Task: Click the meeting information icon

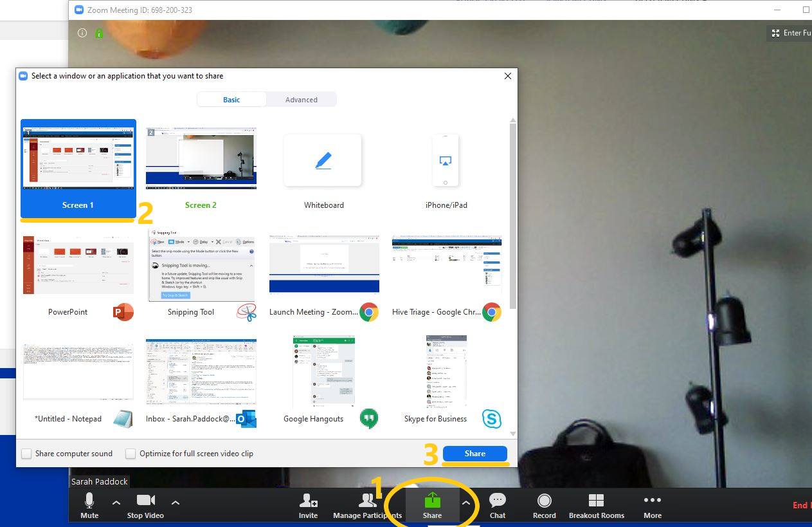Action: click(x=82, y=33)
